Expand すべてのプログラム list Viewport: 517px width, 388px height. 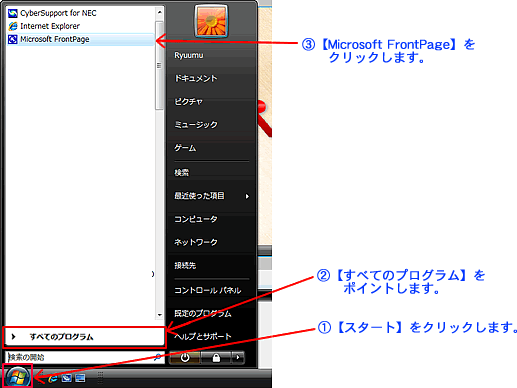84,337
